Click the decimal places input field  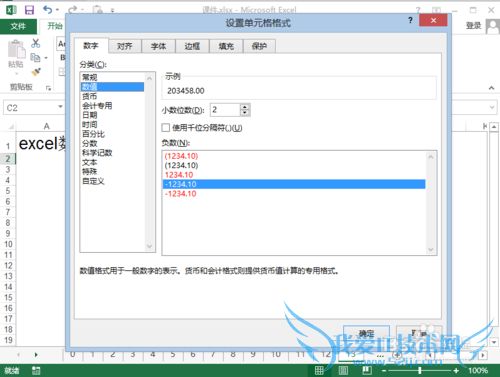pos(225,110)
